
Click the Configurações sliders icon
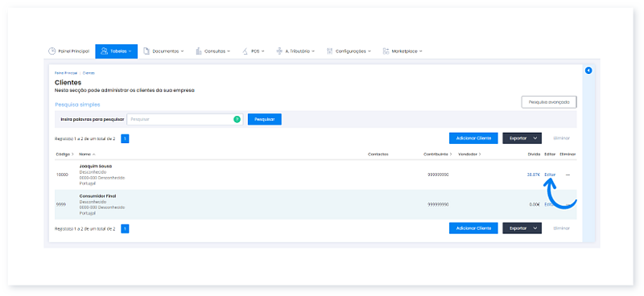point(329,51)
